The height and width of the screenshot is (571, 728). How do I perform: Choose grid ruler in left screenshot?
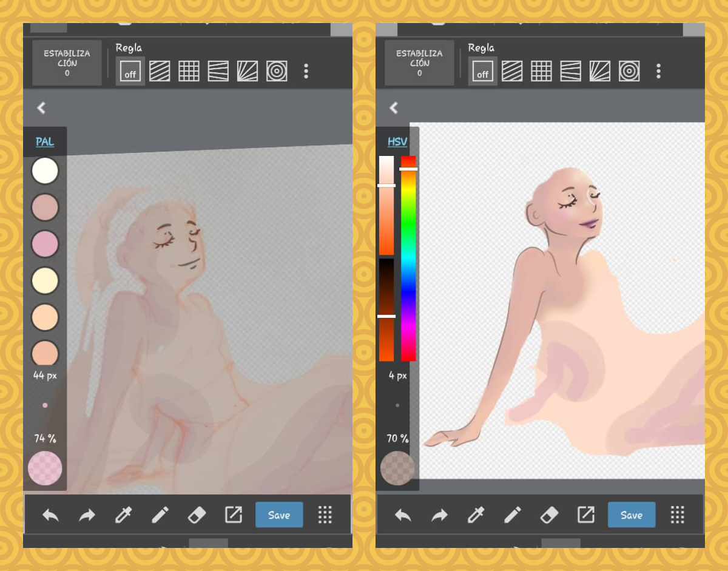[x=189, y=71]
